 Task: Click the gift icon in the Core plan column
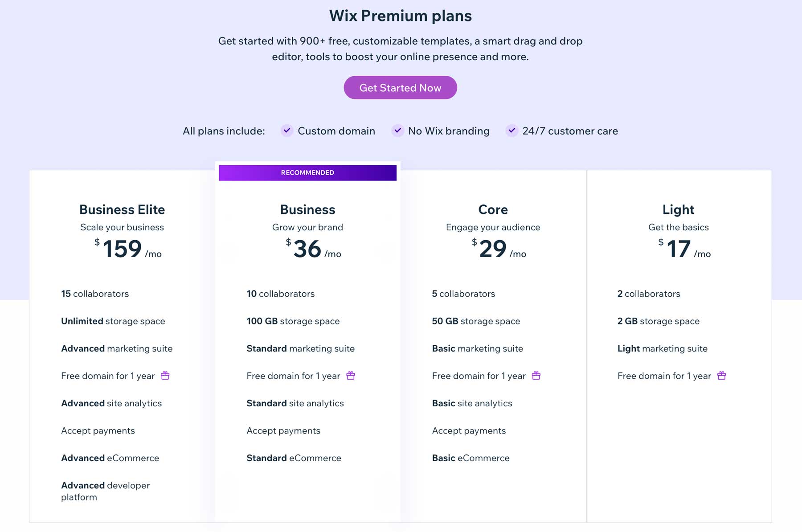click(536, 376)
